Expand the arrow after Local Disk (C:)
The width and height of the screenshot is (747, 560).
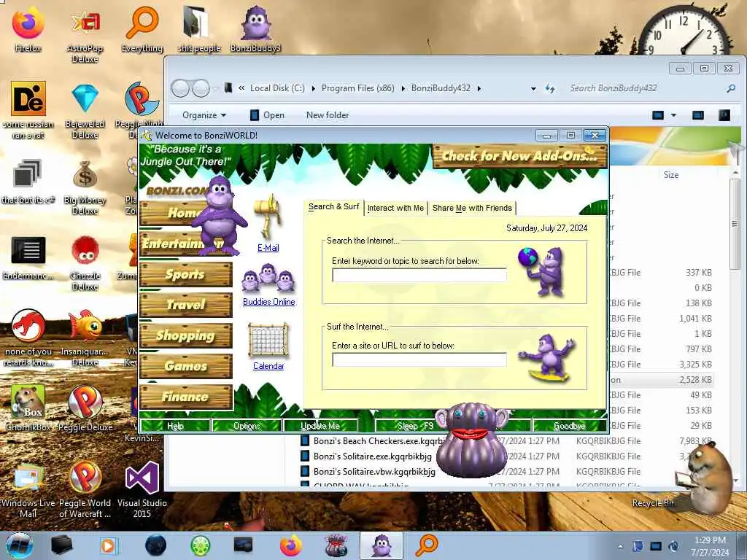coord(313,88)
